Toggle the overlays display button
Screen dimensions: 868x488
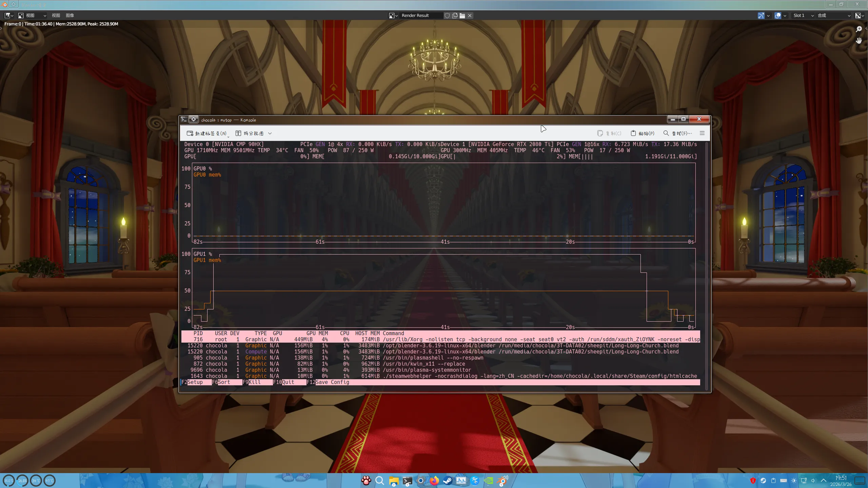click(778, 16)
